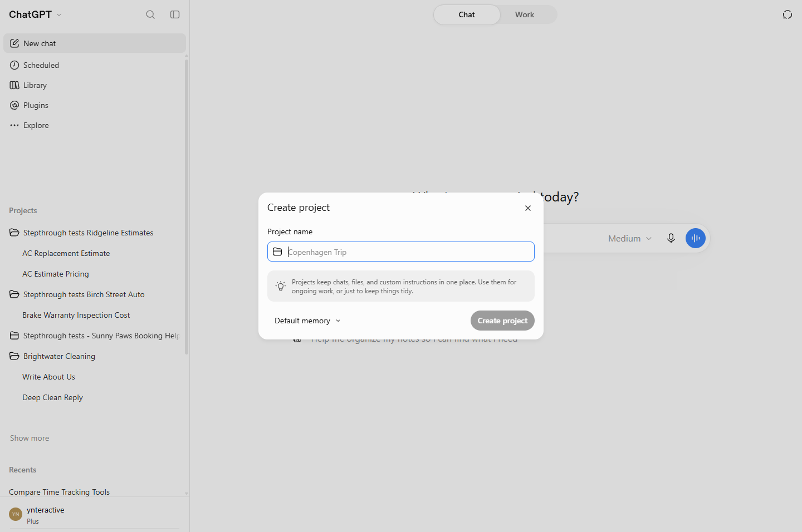Screen dimensions: 802x532
Task: Open the ynteractive Plus account menu
Action: pyautogui.click(x=95, y=515)
